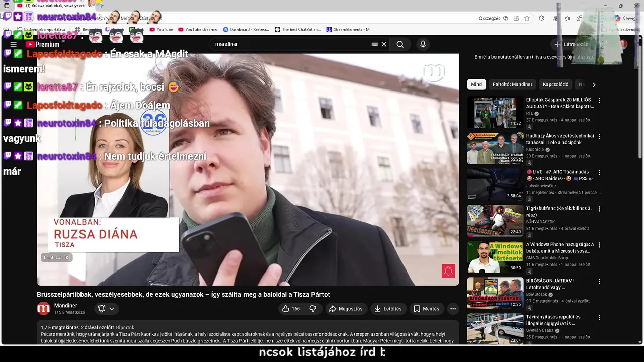Select the Mind filter chip
This screenshot has width=644, height=362.
(476, 84)
